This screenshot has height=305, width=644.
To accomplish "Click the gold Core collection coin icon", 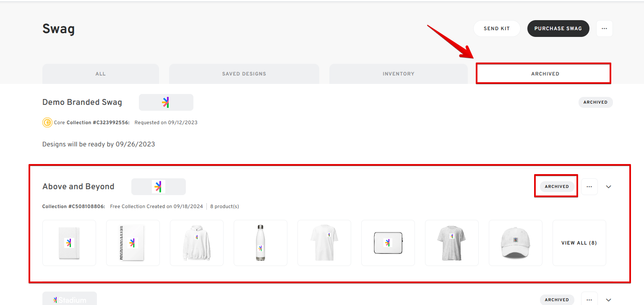I will 47,123.
